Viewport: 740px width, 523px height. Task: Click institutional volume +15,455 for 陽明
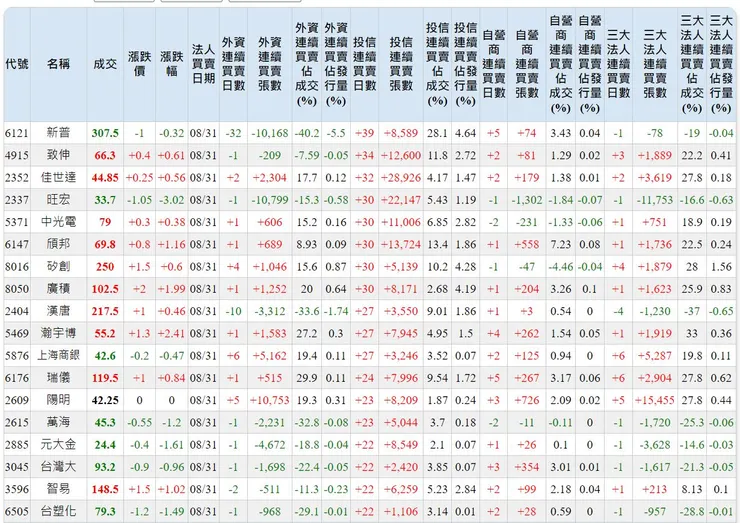pyautogui.click(x=655, y=401)
